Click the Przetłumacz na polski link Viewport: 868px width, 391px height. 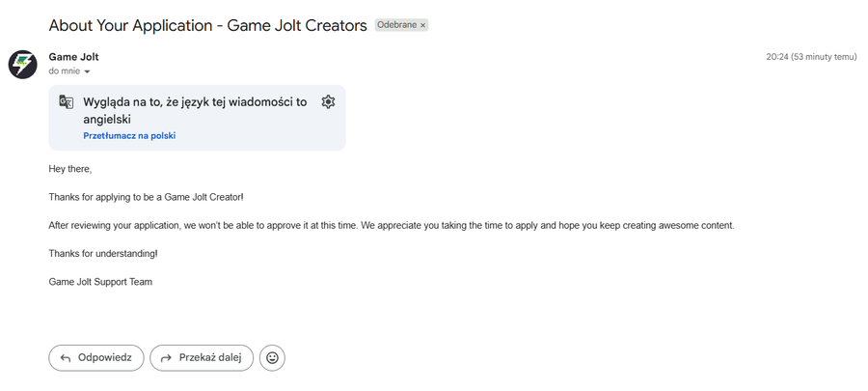pos(129,136)
